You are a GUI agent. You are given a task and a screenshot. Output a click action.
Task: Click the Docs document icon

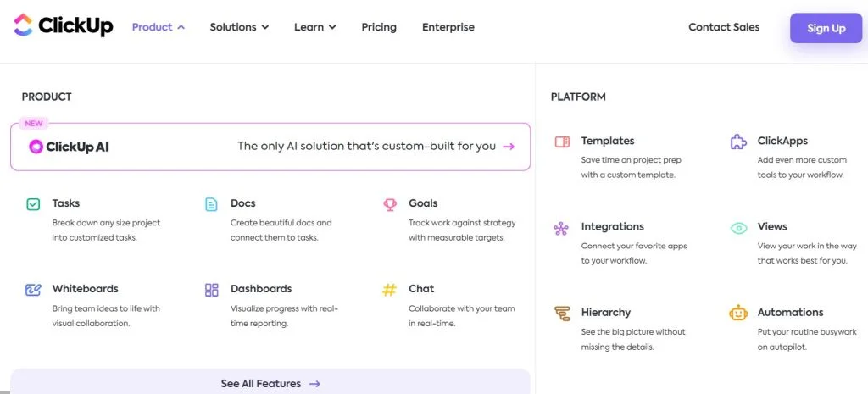211,204
